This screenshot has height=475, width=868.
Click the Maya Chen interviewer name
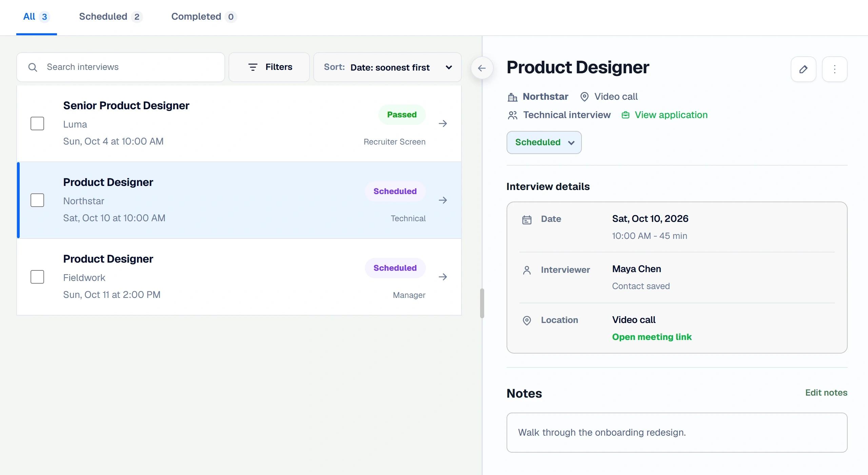coord(636,269)
